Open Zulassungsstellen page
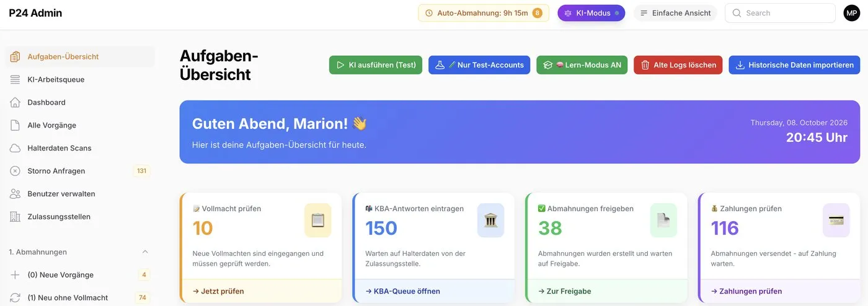 pyautogui.click(x=79, y=217)
